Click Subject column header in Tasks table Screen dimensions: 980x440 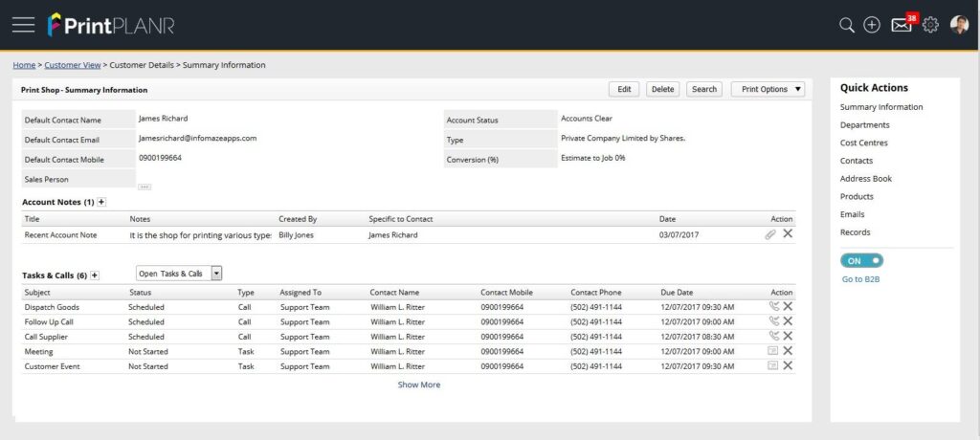(x=37, y=293)
